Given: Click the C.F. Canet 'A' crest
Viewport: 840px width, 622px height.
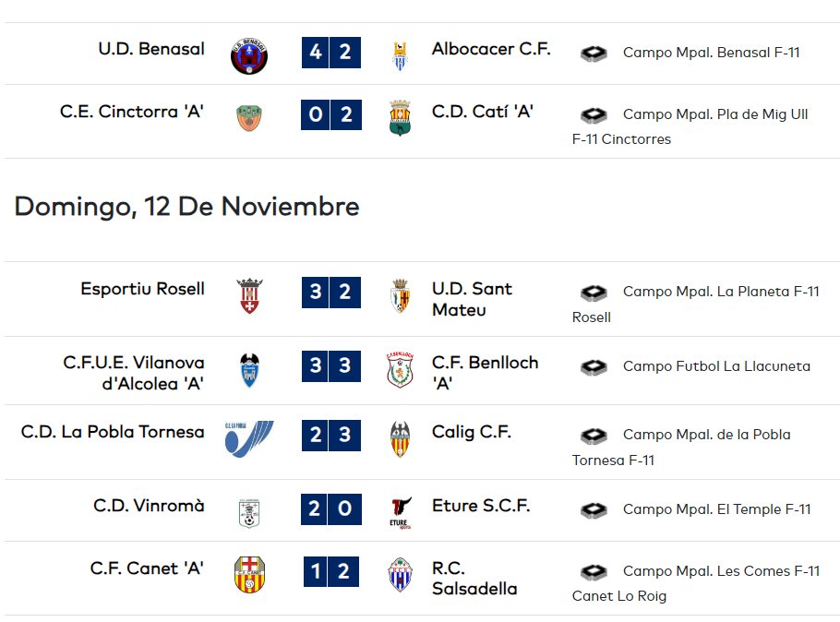Looking at the screenshot, I should tap(249, 574).
